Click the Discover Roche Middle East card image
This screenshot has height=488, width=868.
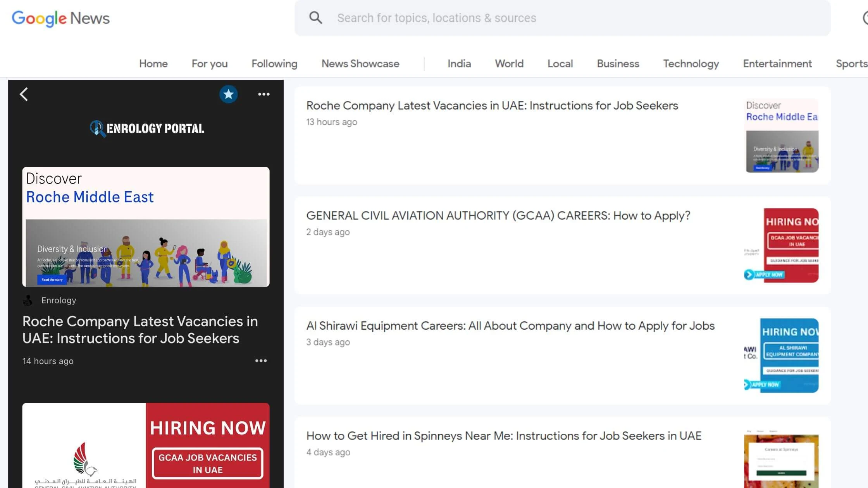click(146, 227)
